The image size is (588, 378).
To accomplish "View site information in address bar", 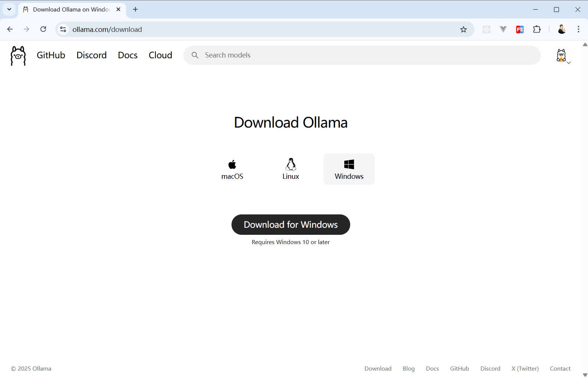I will 63,30.
